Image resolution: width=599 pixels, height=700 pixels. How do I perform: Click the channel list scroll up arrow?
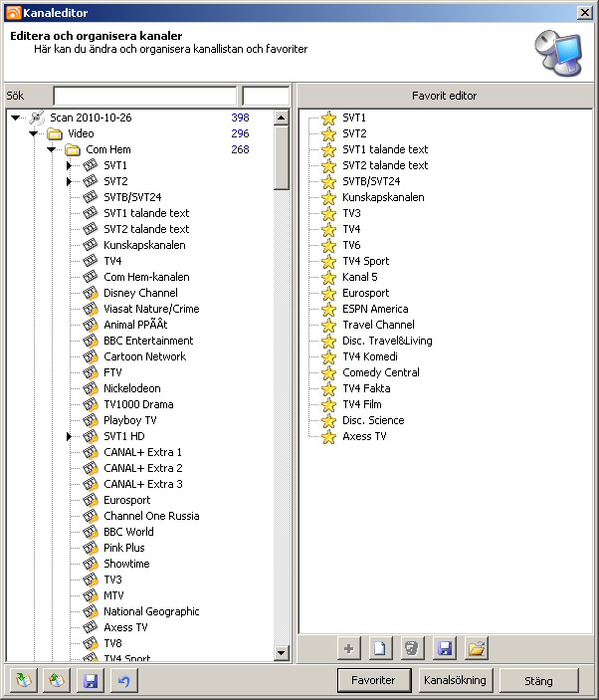click(x=281, y=117)
